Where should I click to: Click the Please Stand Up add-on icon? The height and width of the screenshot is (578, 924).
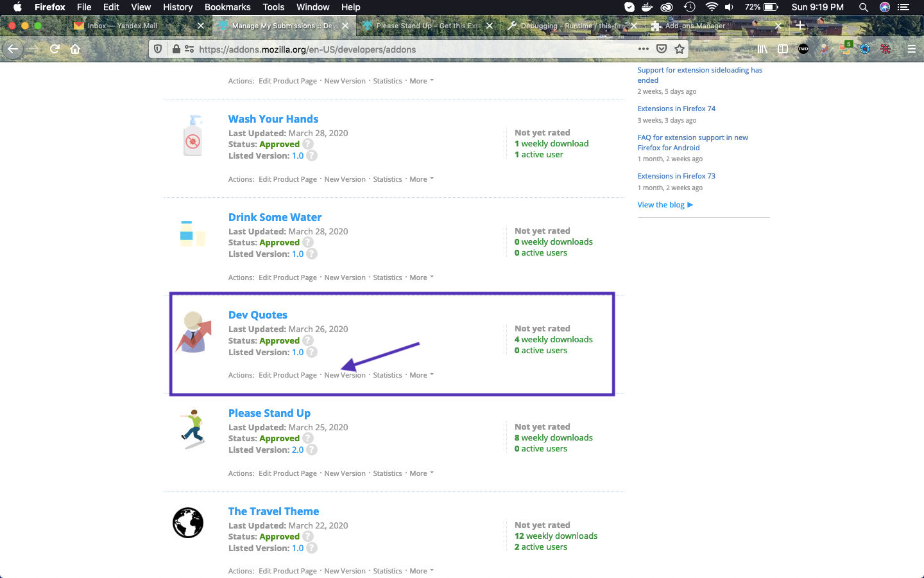[x=193, y=429]
